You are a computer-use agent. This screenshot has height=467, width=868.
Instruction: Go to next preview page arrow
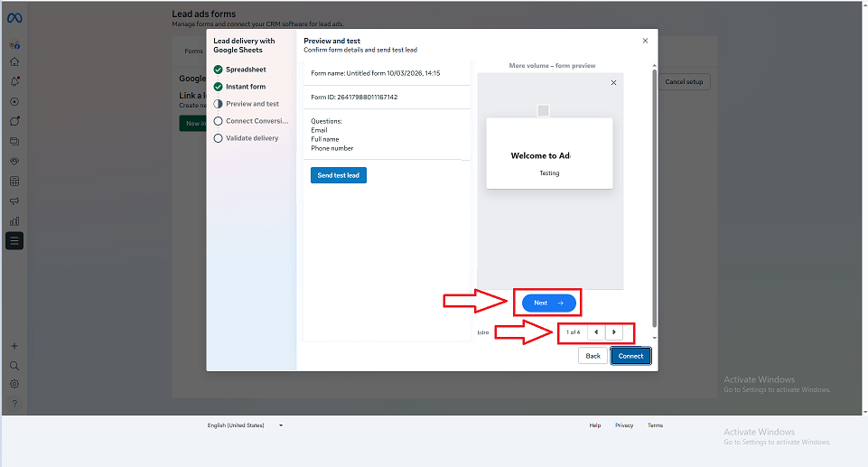point(614,332)
